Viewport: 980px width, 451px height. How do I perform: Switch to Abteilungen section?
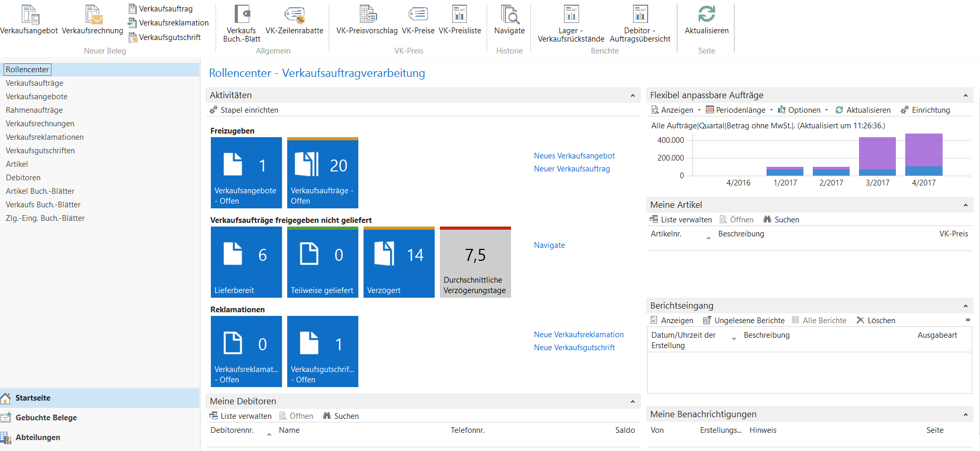click(100, 437)
